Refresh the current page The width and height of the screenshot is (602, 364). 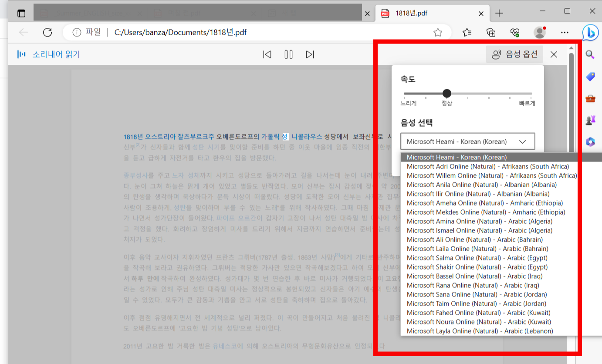(x=47, y=32)
